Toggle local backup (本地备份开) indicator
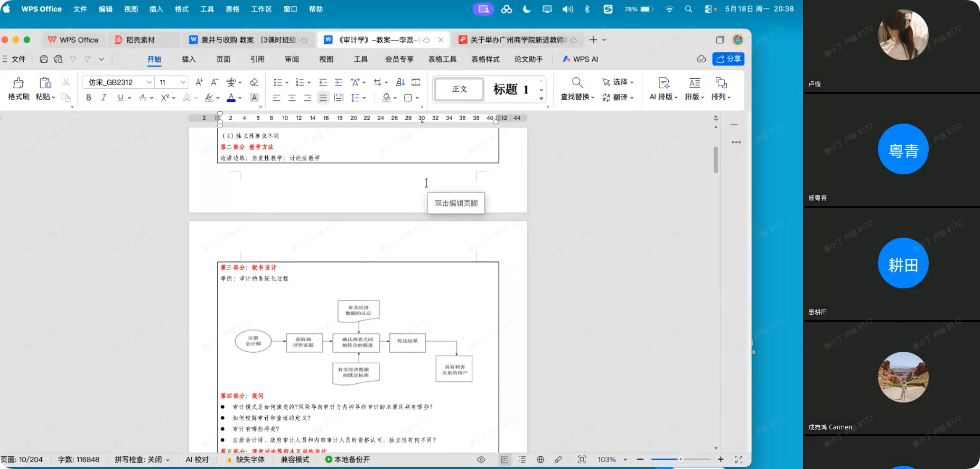The height and width of the screenshot is (469, 980). (348, 459)
